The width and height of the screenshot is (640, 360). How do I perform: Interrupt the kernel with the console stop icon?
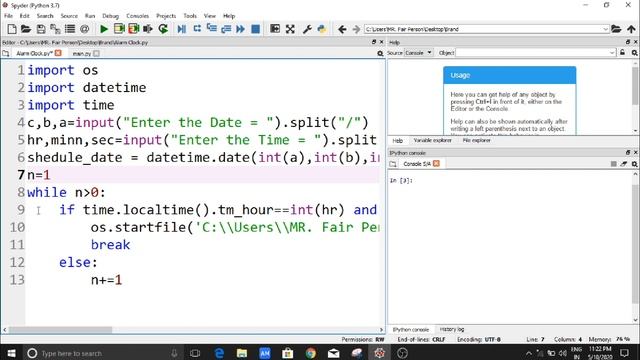point(613,164)
